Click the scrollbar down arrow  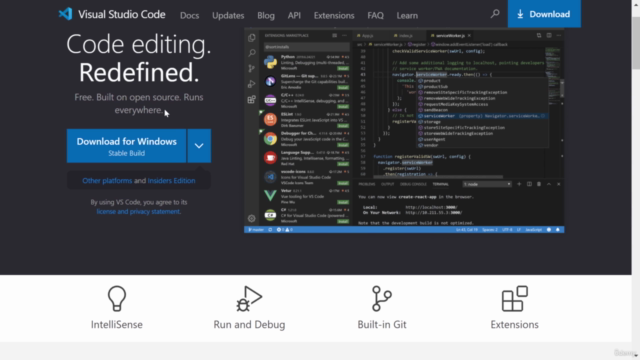636,355
